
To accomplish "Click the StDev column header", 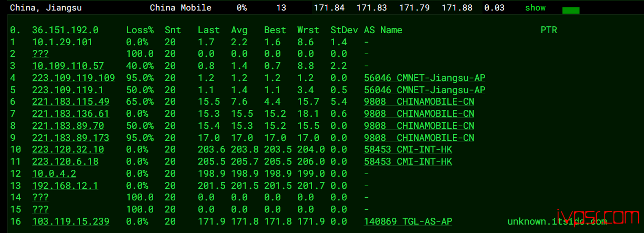I will coord(344,30).
